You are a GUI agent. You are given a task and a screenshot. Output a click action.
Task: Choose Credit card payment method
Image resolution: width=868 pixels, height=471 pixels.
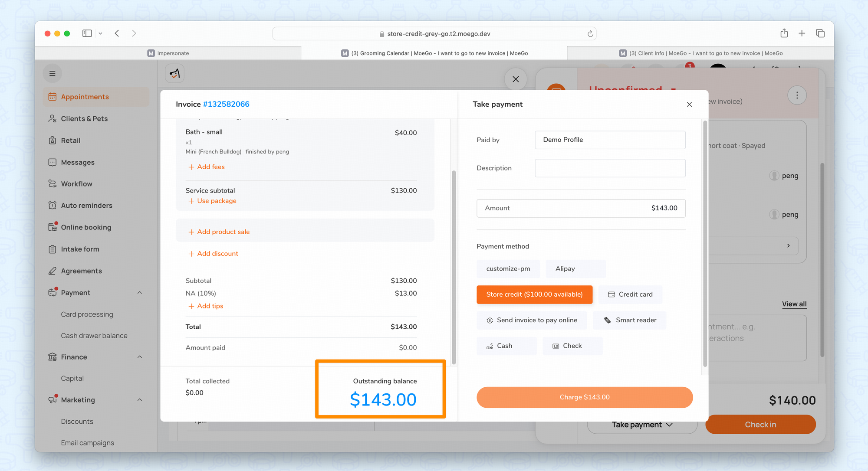click(630, 294)
